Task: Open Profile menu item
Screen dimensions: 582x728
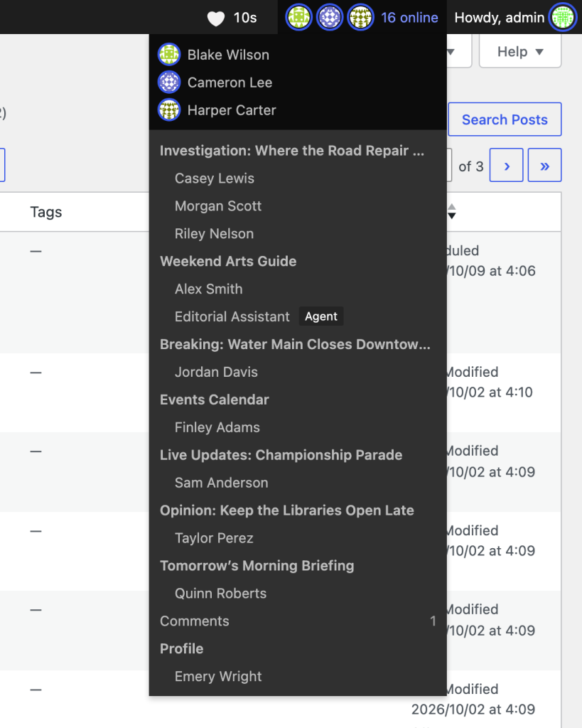Action: coord(181,649)
